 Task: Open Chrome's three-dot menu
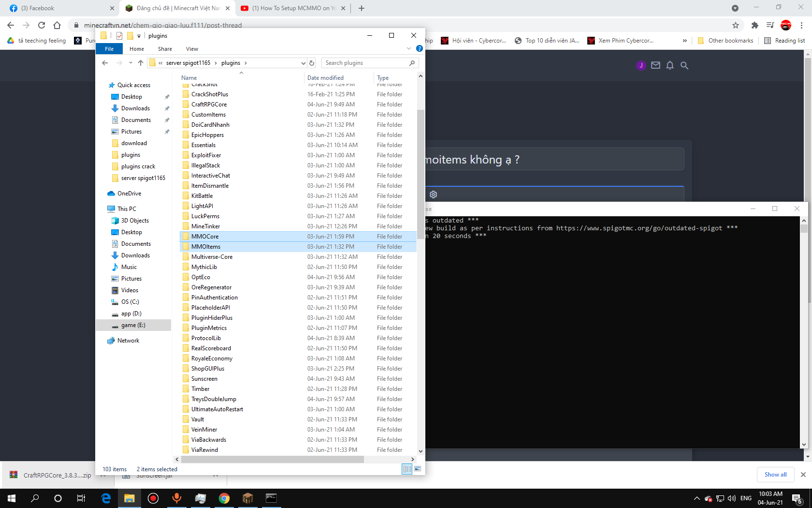point(801,25)
